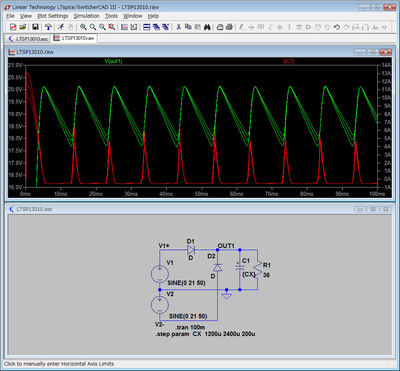The width and height of the screenshot is (400, 371).
Task: Select diode D2 symbol in schematic
Action: 218,267
